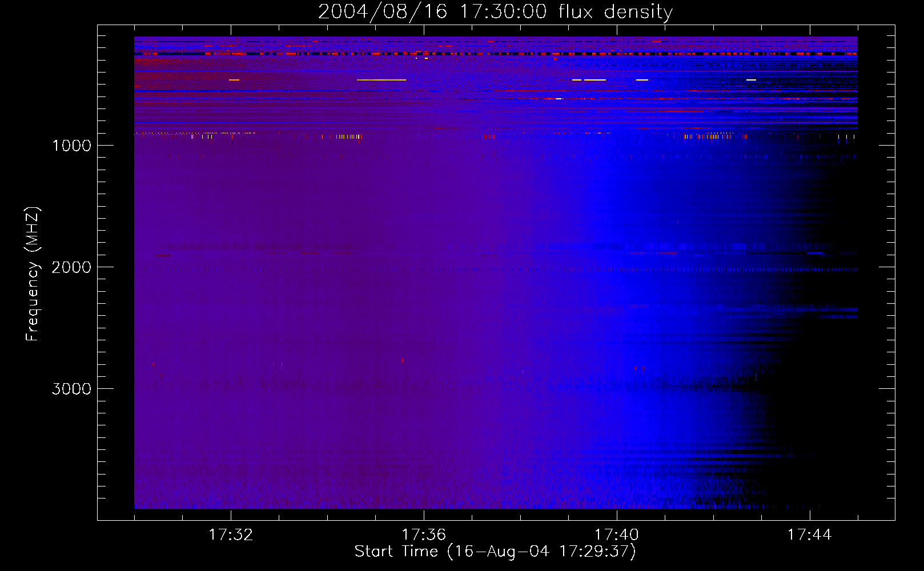This screenshot has width=924, height=571.
Task: Click the 1000 frequency tick label
Action: (71, 146)
